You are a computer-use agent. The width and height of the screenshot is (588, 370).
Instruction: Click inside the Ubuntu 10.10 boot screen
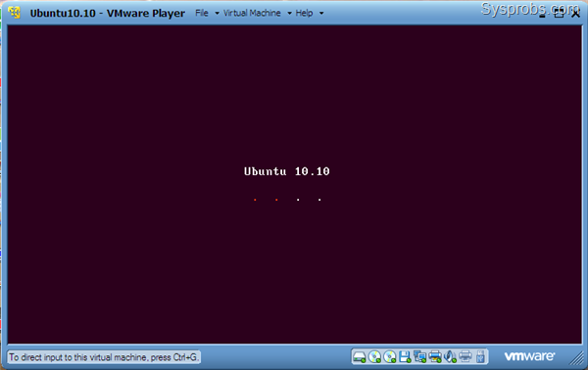[x=295, y=184]
